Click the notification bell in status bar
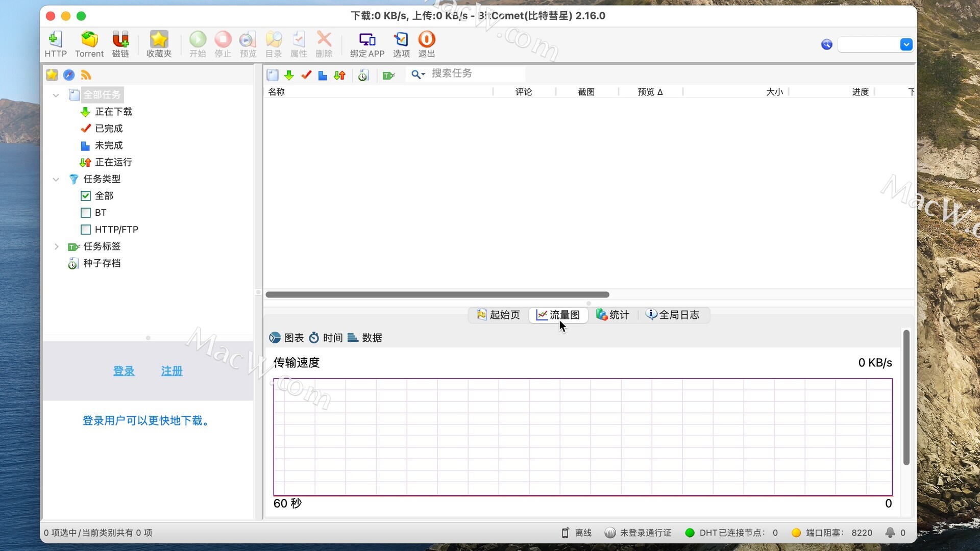This screenshot has width=980, height=551. point(890,533)
